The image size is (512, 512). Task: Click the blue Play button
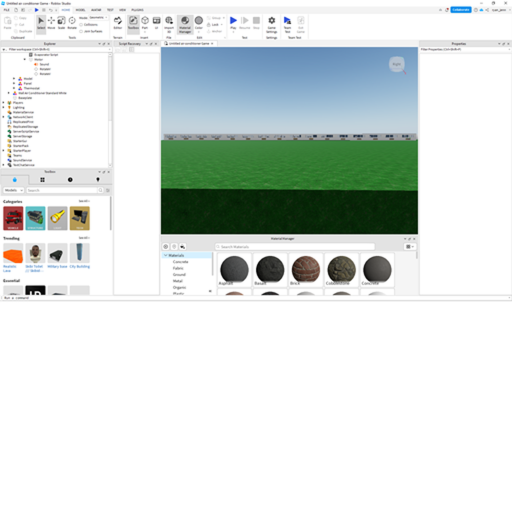click(233, 23)
